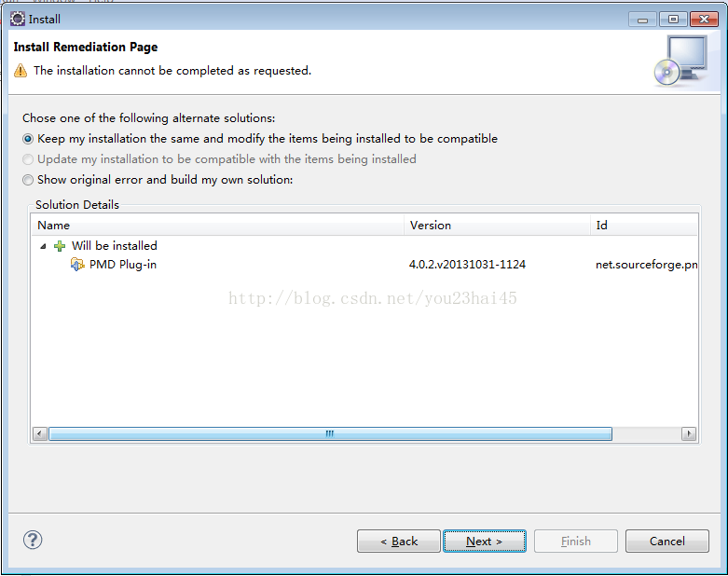Viewport: 728px width, 576px height.
Task: Minimize the Install window
Action: point(642,20)
